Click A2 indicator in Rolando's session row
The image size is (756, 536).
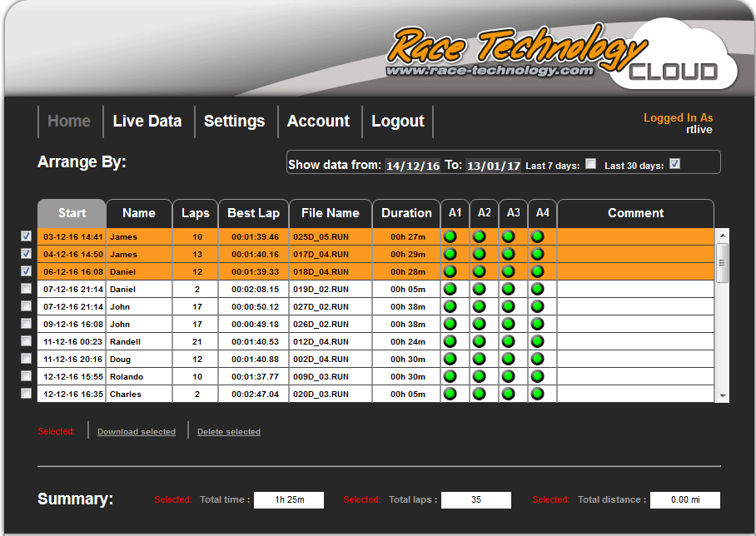[480, 376]
